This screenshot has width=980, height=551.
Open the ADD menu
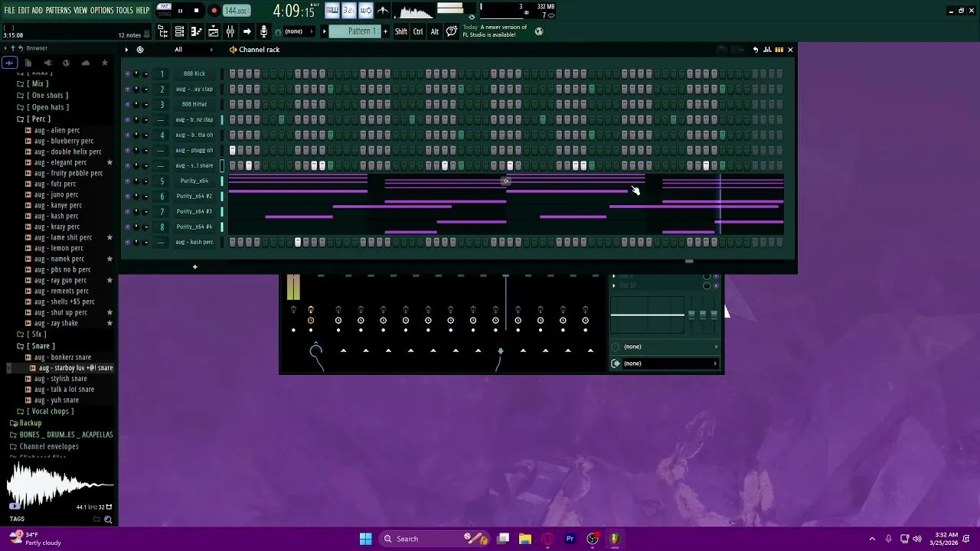pyautogui.click(x=37, y=10)
